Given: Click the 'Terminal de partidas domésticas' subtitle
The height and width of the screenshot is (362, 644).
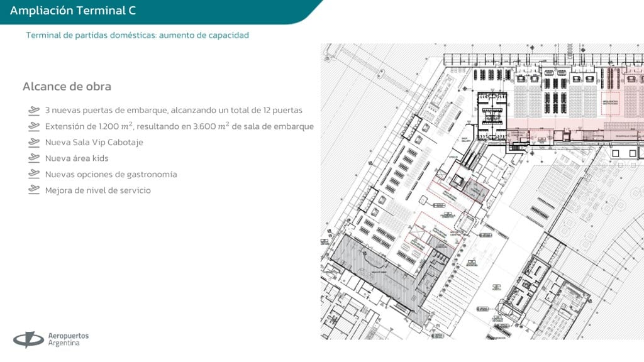Looking at the screenshot, I should point(137,36).
